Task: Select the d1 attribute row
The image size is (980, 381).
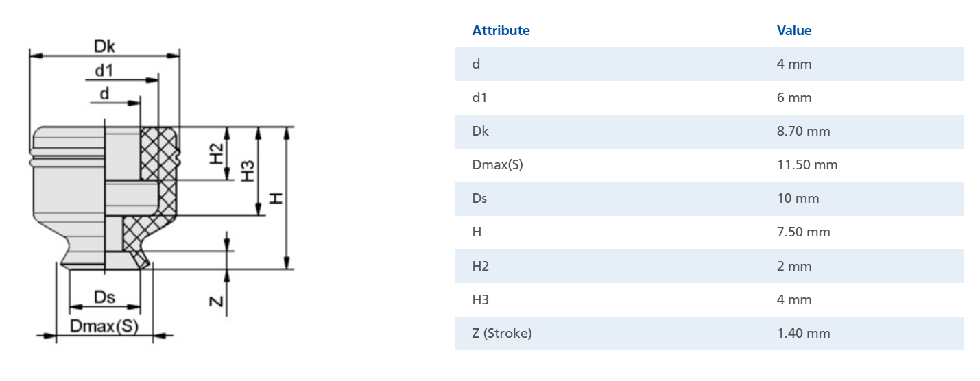Action: [709, 97]
